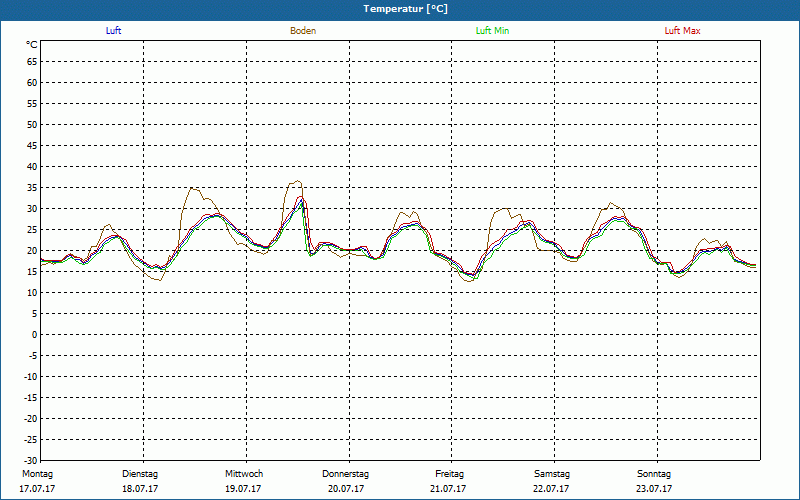
Task: Click the Luft legend label
Action: [113, 31]
